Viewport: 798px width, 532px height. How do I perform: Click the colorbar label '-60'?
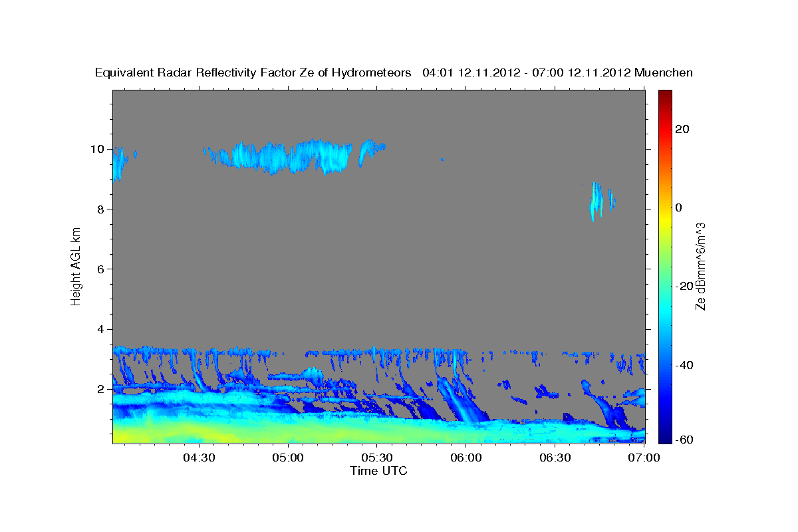tap(686, 439)
